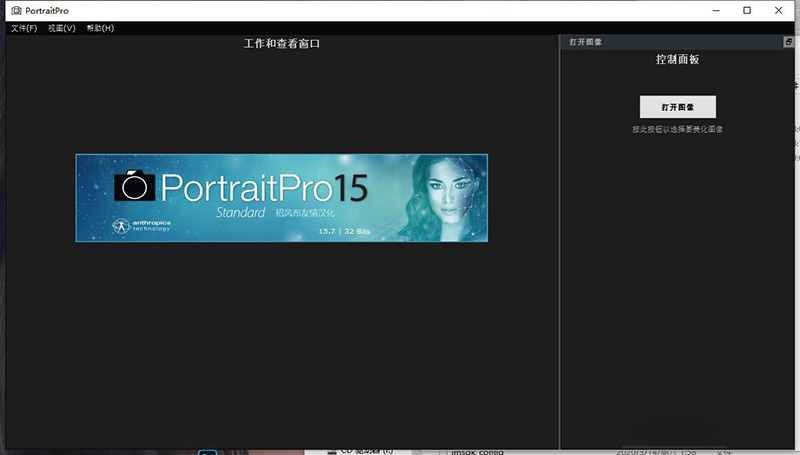Click the 打开图像 button in control panel
Screen dimensions: 800x455
(x=678, y=107)
